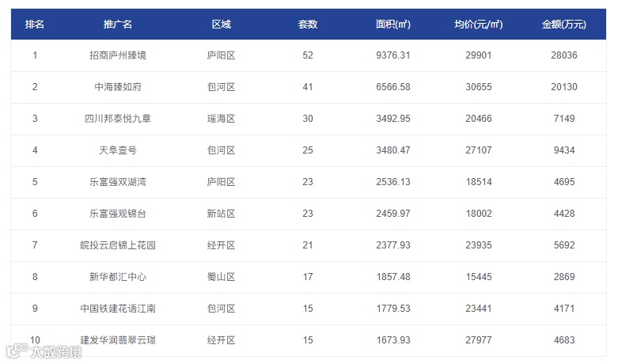Image resolution: width=618 pixels, height=364 pixels.
Task: Select project name 皖投云启锦上花园
Action: point(118,245)
